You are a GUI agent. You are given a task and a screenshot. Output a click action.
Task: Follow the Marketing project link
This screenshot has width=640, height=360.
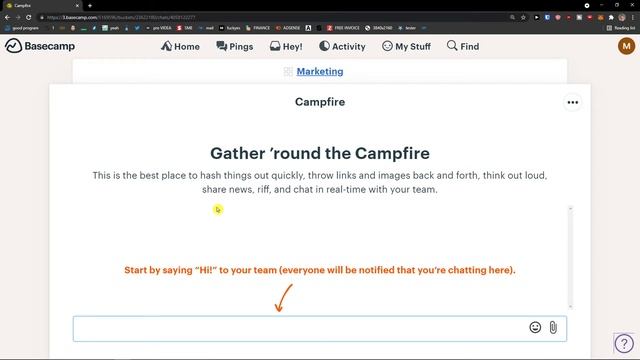pos(320,71)
